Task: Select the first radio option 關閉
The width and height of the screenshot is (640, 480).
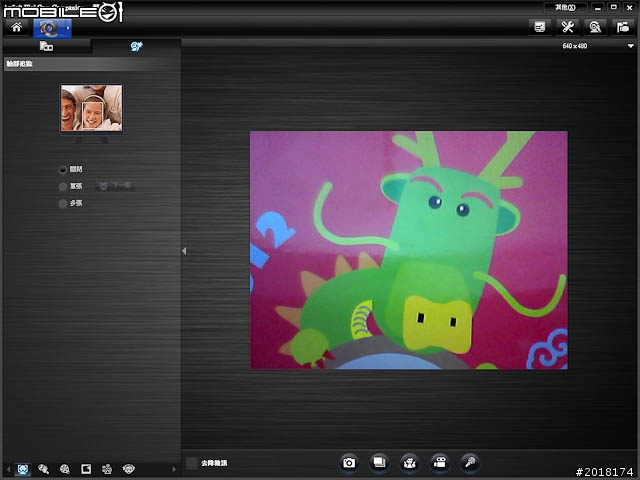Action: tap(62, 169)
